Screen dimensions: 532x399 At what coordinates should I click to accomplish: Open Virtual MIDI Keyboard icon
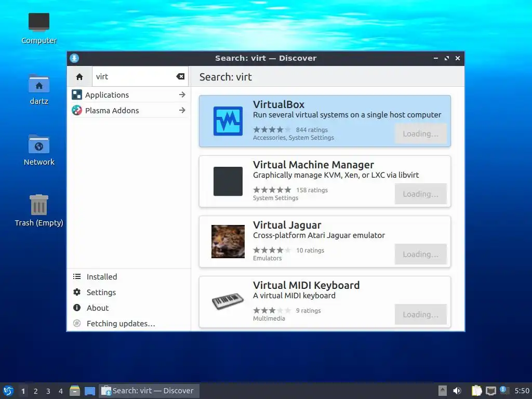pyautogui.click(x=228, y=301)
